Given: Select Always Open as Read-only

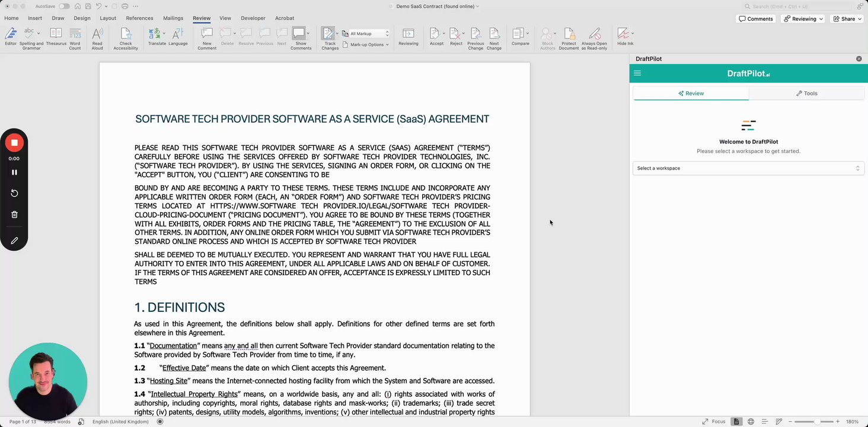Looking at the screenshot, I should [594, 39].
